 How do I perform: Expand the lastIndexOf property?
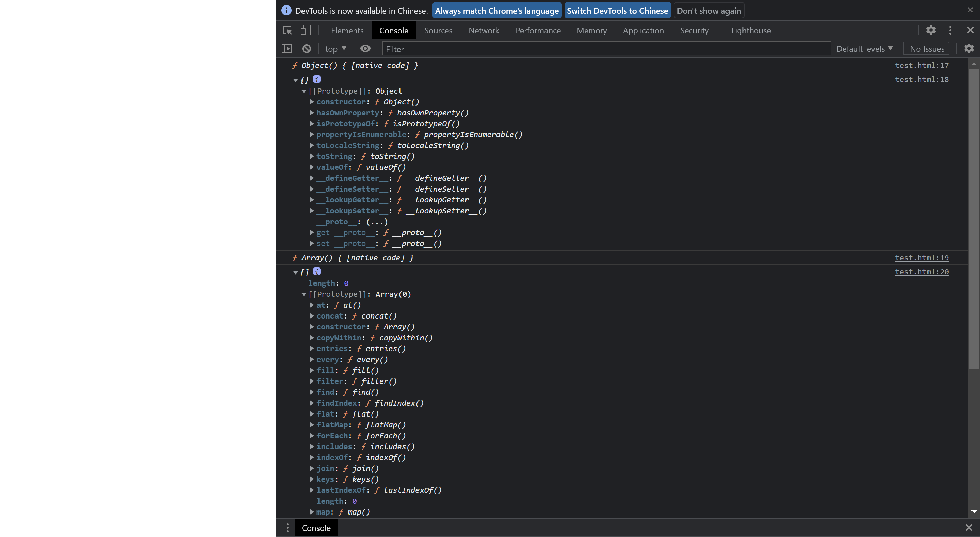click(312, 490)
